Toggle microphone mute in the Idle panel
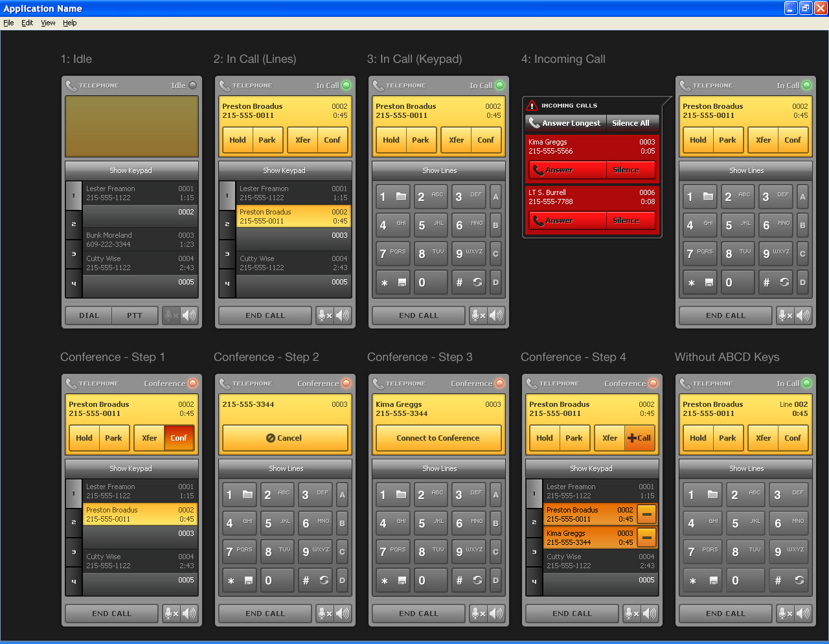This screenshot has height=644, width=829. coord(171,316)
